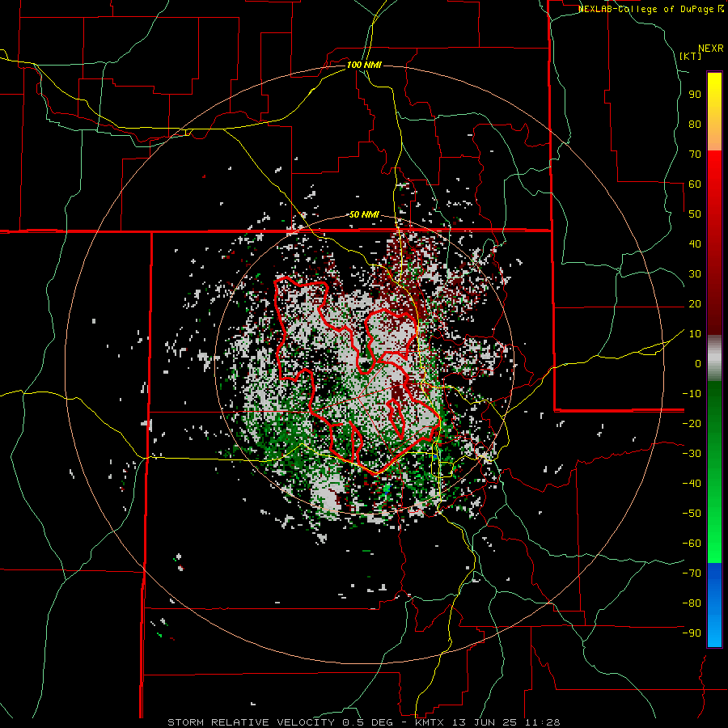
Task: Click the -40 value on the velocity scale
Action: (x=692, y=484)
